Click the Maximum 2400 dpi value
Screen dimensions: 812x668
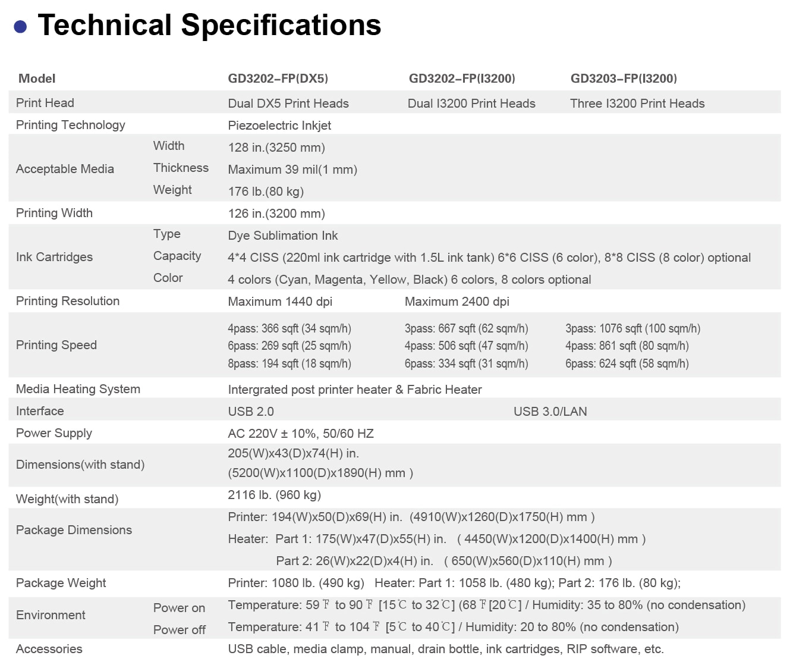pyautogui.click(x=457, y=302)
